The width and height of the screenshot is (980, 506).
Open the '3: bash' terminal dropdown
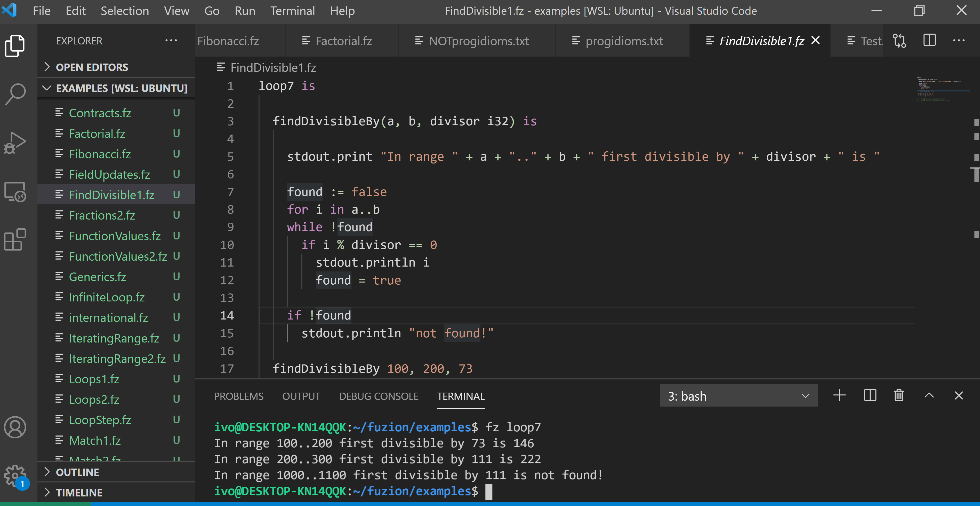738,396
